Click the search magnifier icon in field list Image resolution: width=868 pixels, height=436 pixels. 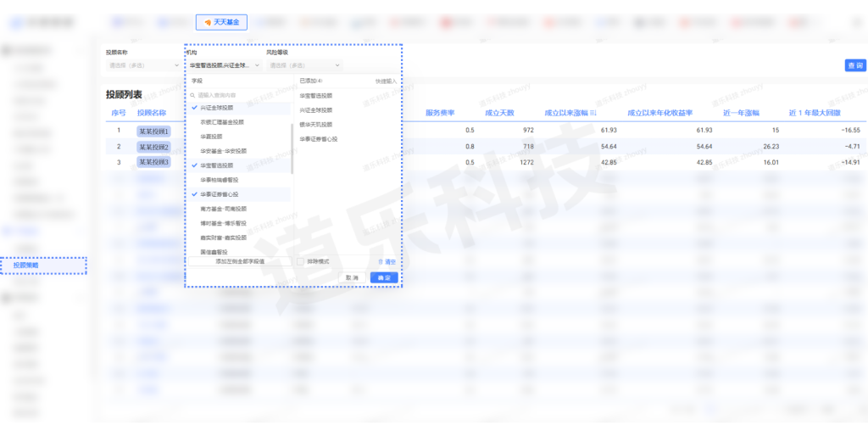[x=193, y=96]
